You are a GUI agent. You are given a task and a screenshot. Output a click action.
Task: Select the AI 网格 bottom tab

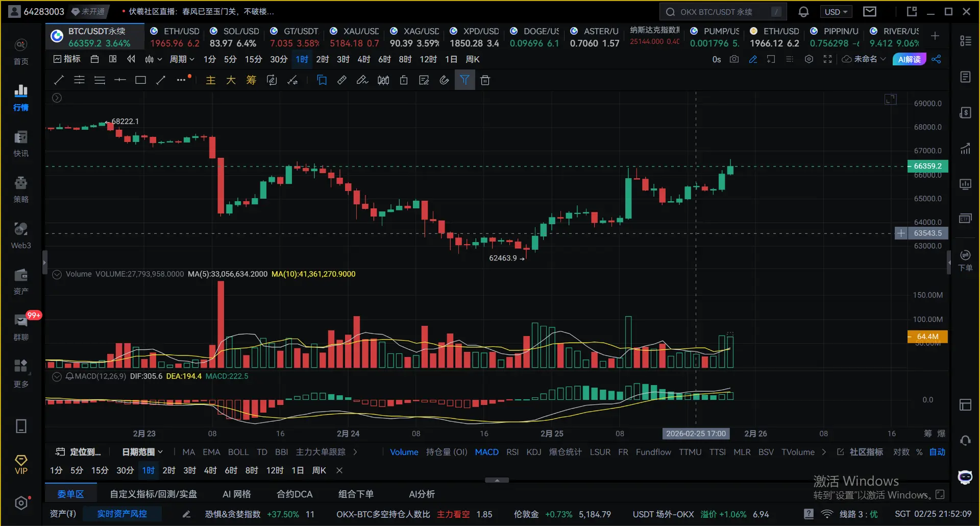237,494
